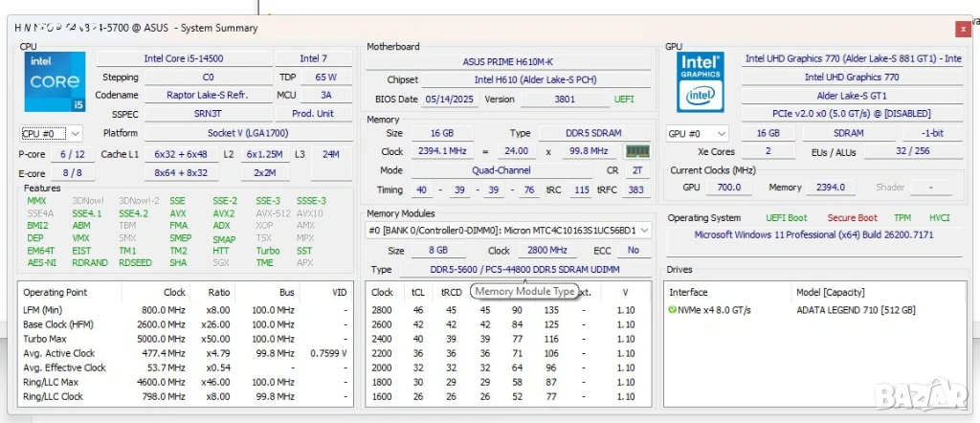
Task: Click the DDR5-5600 memory module type field
Action: (526, 270)
